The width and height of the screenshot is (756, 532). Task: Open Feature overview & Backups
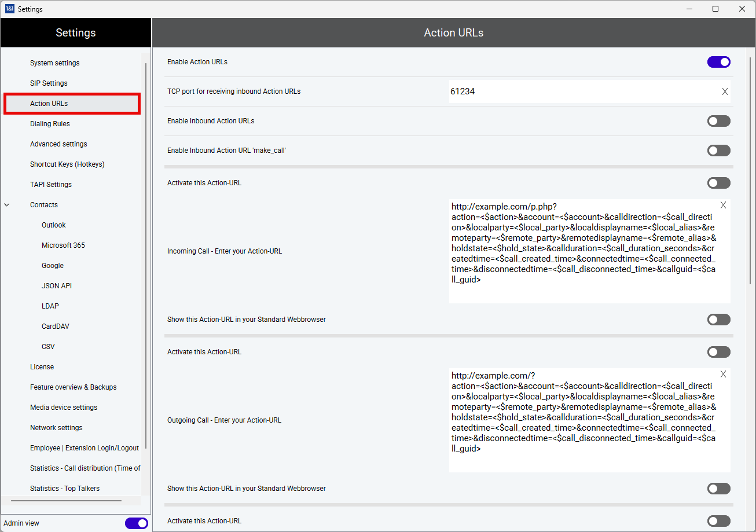pyautogui.click(x=73, y=387)
